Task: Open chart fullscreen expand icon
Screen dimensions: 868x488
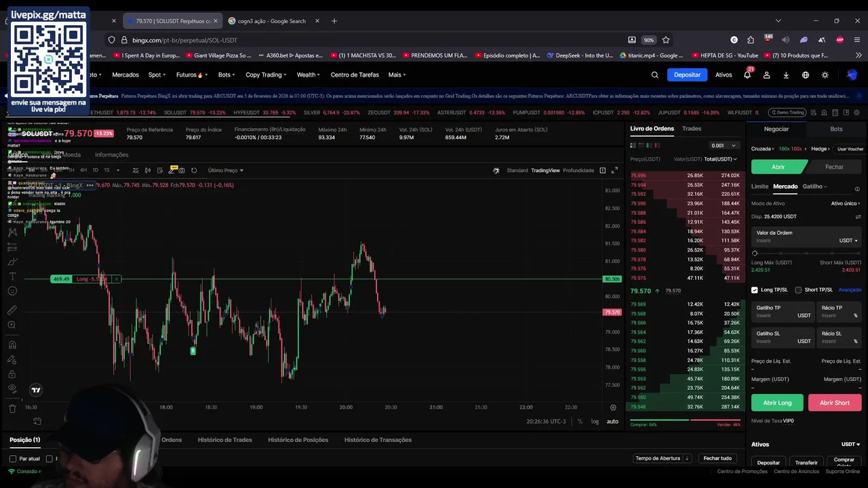Action: (x=614, y=170)
